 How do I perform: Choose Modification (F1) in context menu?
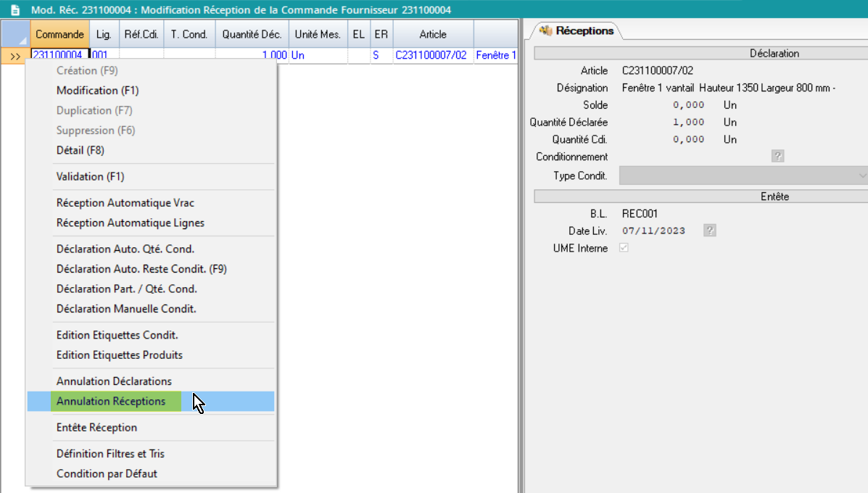(x=97, y=91)
